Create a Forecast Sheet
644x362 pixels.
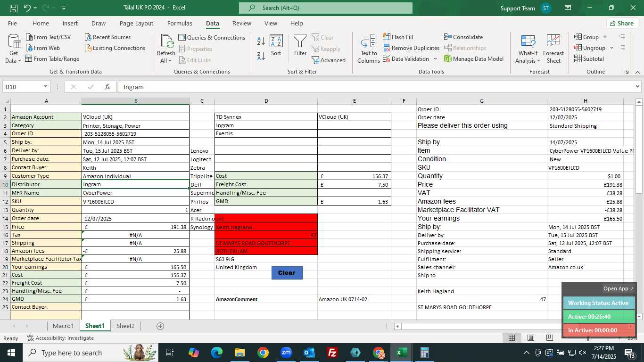tap(553, 49)
